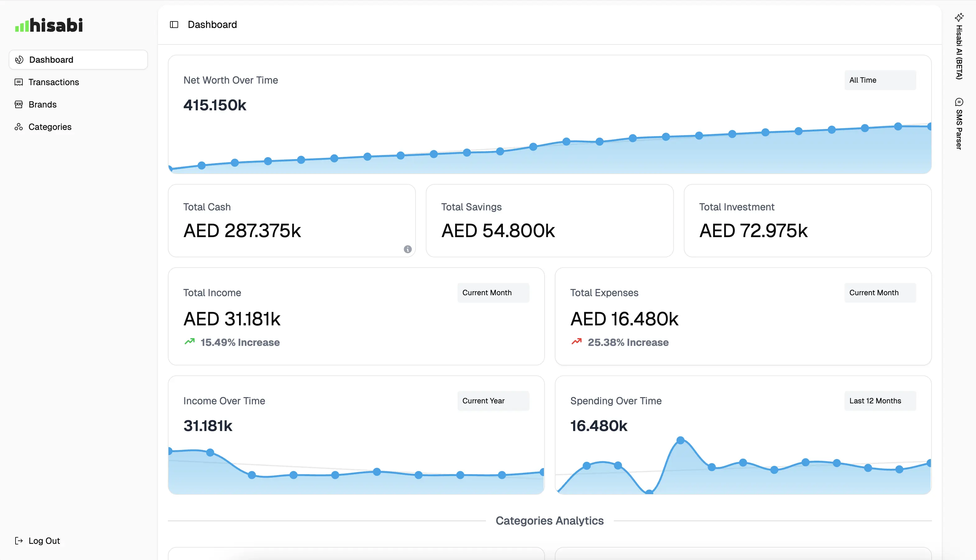
Task: Go to Transactions page
Action: (x=53, y=82)
